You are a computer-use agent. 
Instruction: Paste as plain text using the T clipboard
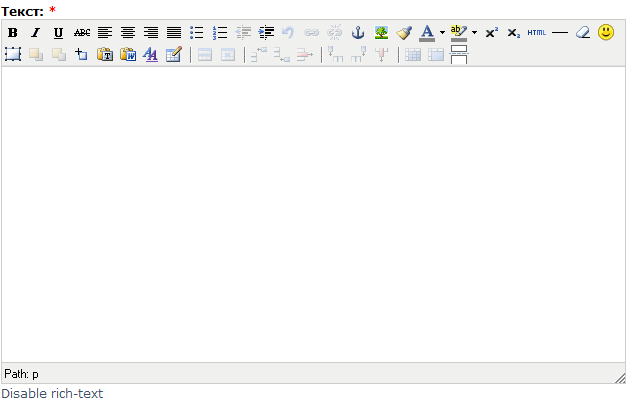(x=105, y=54)
